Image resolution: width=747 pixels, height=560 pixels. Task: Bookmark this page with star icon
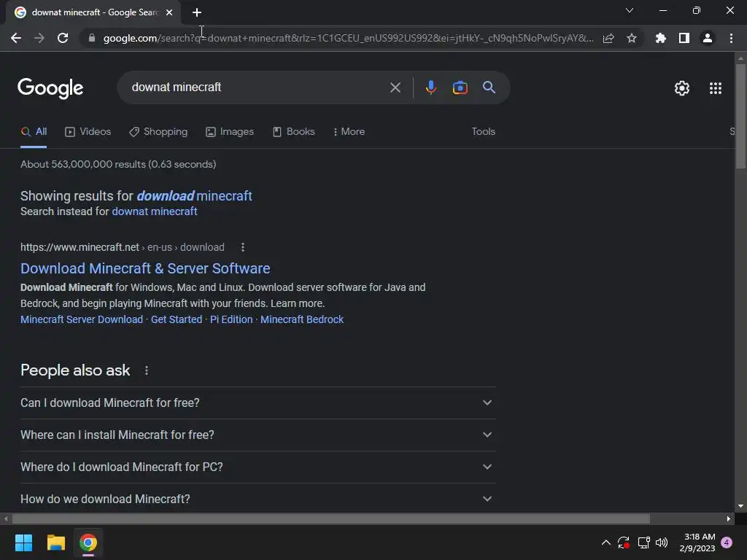[x=632, y=38]
